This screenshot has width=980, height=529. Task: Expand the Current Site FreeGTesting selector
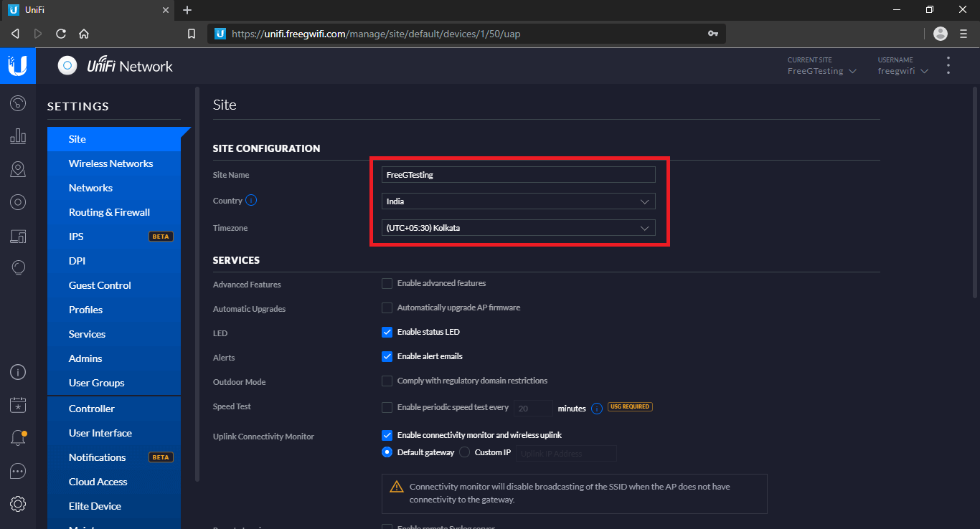point(822,71)
